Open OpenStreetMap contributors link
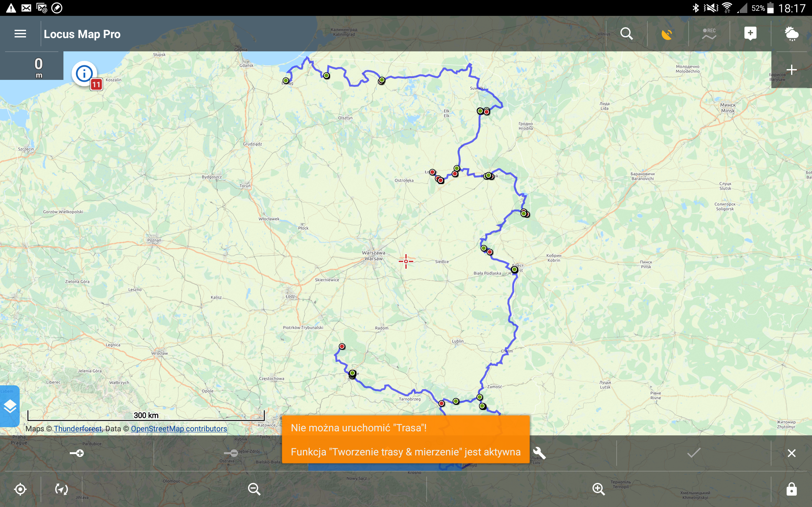This screenshot has height=507, width=812. pyautogui.click(x=179, y=428)
